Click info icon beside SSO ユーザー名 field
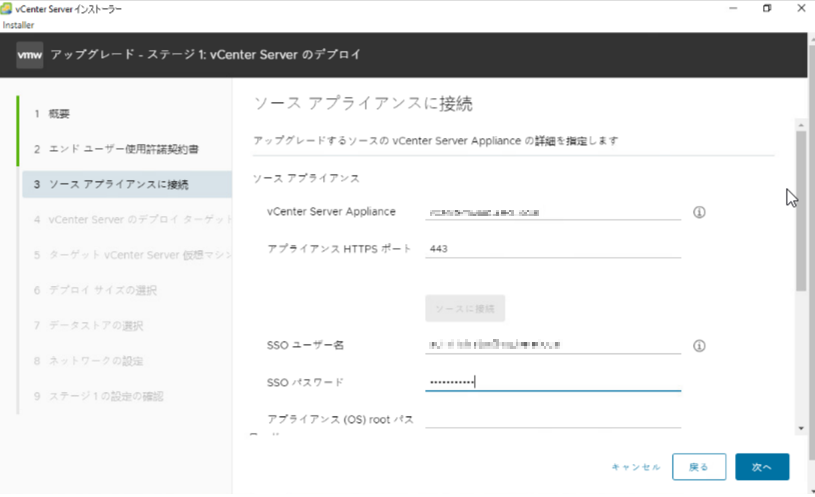 (x=699, y=346)
